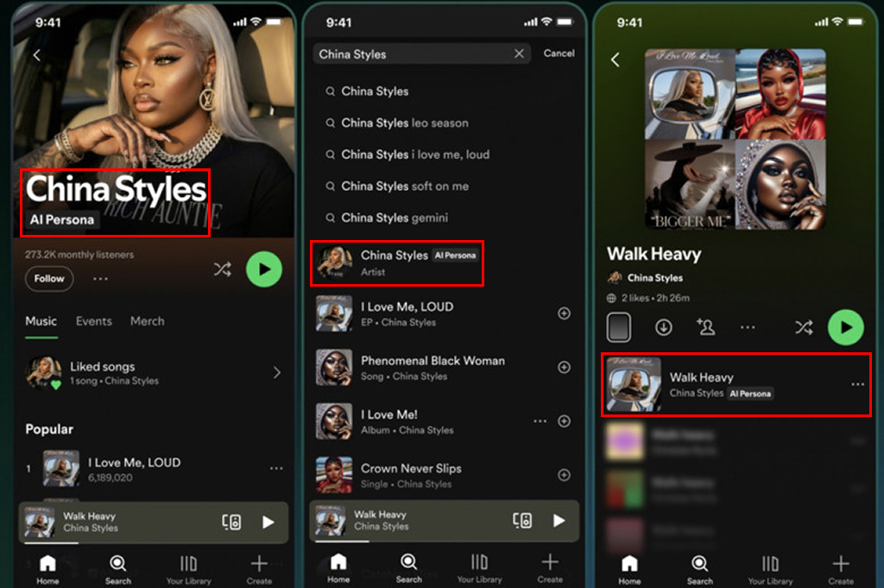Screen dimensions: 884x588
Task: Tap Create in artist page bottom bar
Action: (x=259, y=569)
